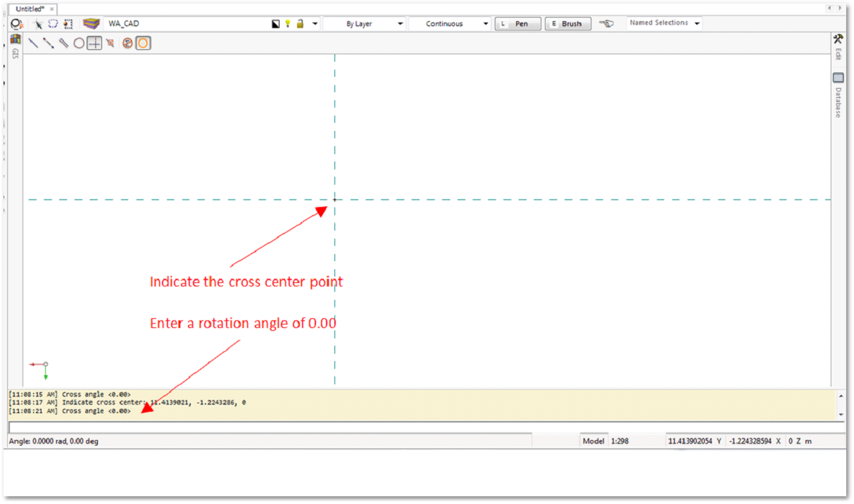The image size is (854, 504).
Task: Click the command line input field
Action: pos(427,427)
